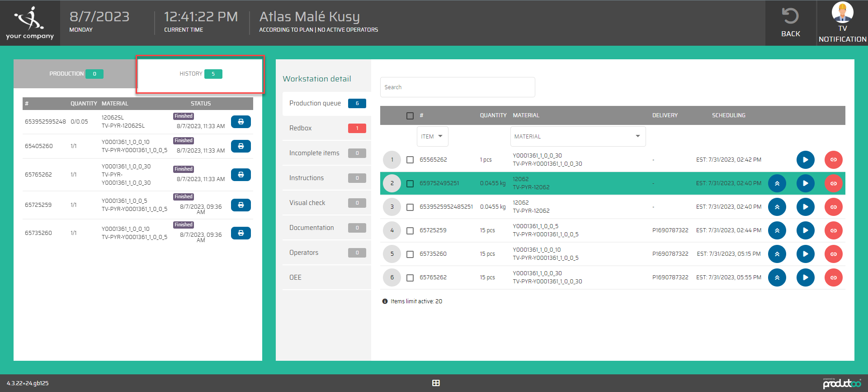The width and height of the screenshot is (868, 392).
Task: Open grid layout icon in footer
Action: [436, 383]
